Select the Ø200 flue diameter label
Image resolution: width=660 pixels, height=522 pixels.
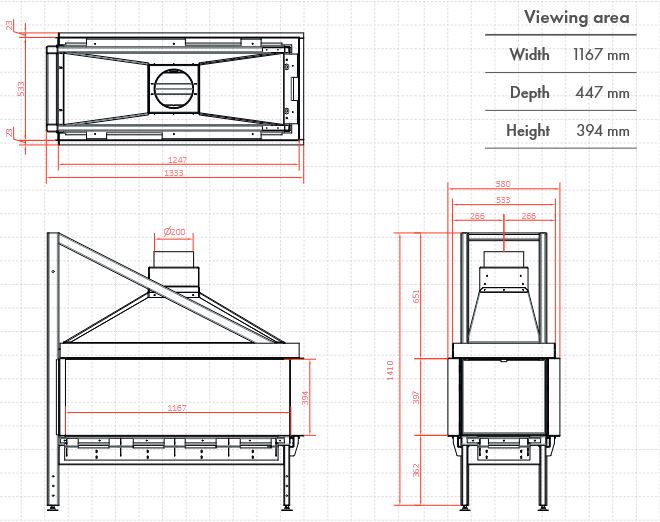tap(175, 232)
